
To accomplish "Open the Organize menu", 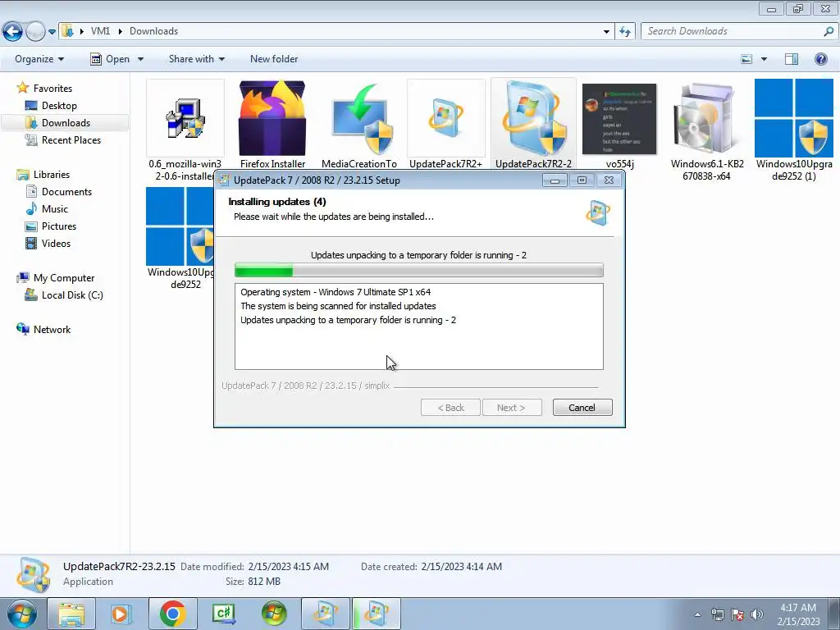I will 39,59.
